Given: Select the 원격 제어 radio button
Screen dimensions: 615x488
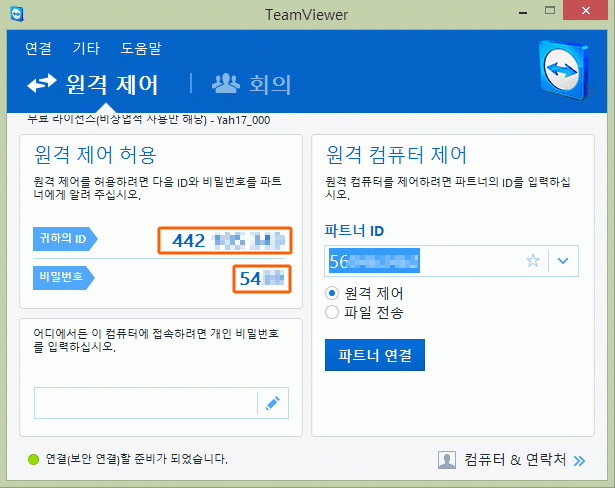Looking at the screenshot, I should [333, 293].
